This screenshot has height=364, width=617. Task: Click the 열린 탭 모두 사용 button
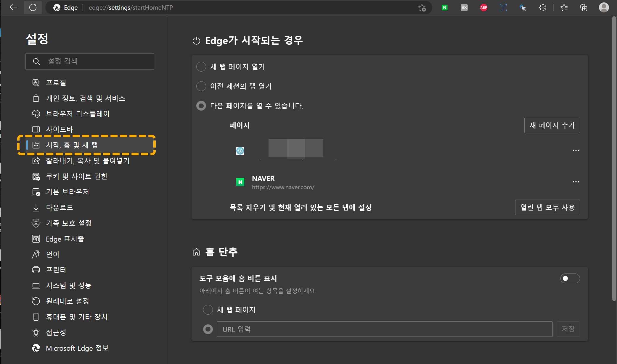click(x=547, y=207)
